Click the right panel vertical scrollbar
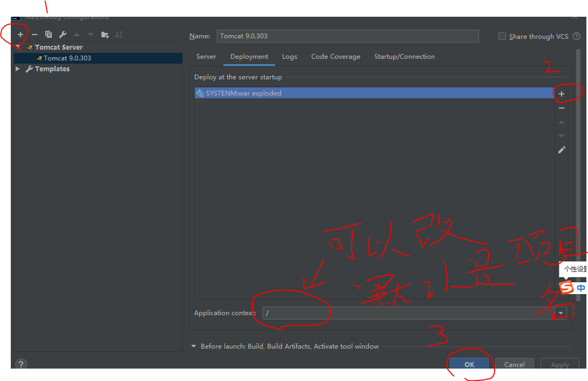 (578, 175)
